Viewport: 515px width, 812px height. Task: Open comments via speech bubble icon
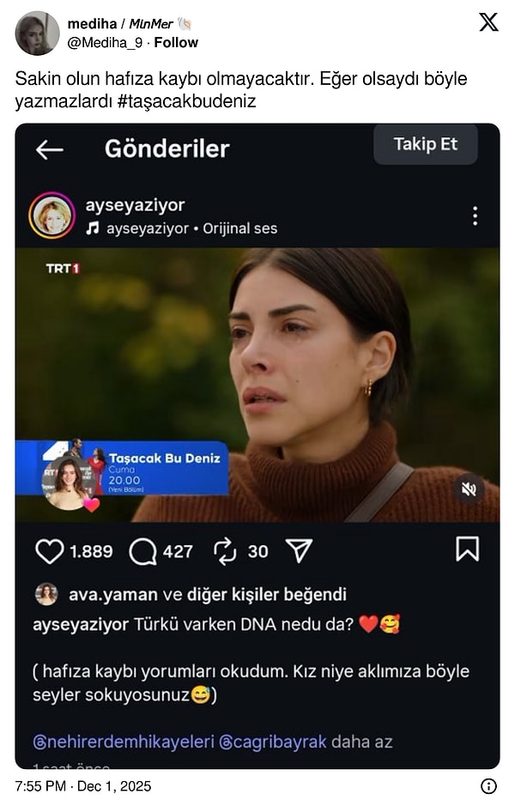(142, 551)
